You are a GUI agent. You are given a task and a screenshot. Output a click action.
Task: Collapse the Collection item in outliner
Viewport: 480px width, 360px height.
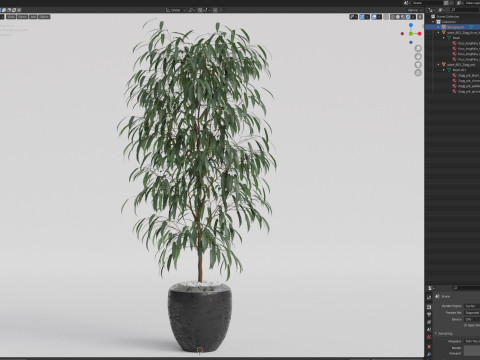pos(433,22)
